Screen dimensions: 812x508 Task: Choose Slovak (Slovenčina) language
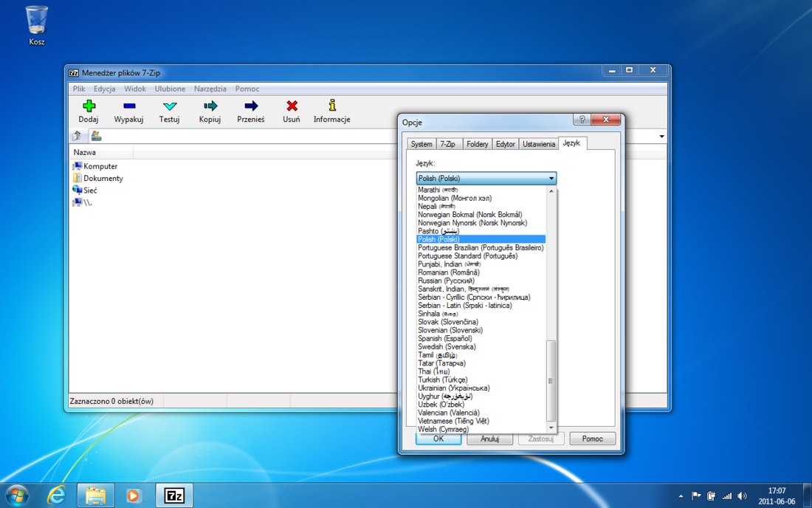click(x=481, y=322)
